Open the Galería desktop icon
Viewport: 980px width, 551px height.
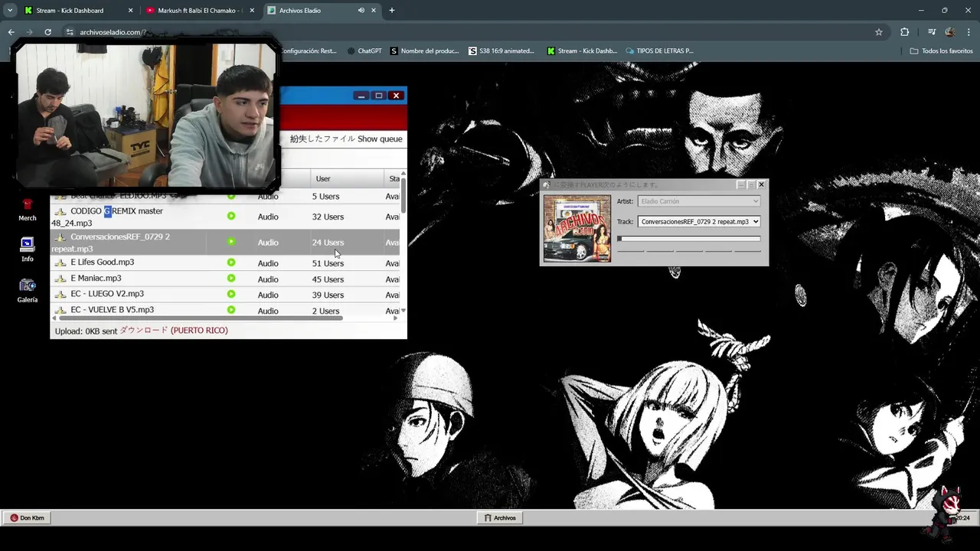pyautogui.click(x=28, y=291)
